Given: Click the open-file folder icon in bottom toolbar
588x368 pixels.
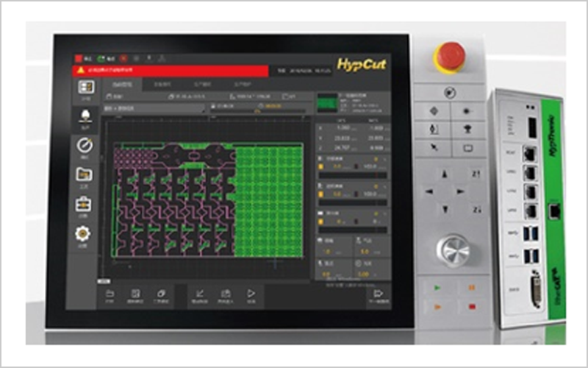Looking at the screenshot, I should [x=110, y=293].
